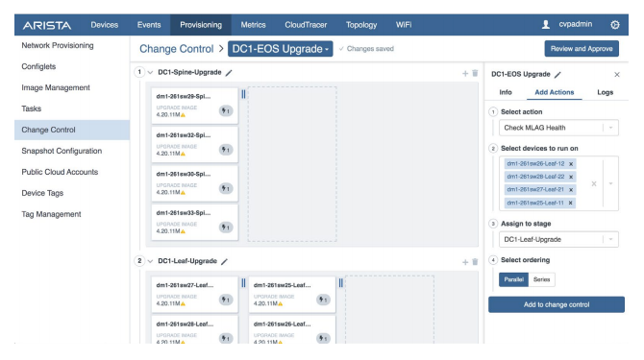Click warning icon on dm1-261sw32-Spi card
This screenshot has width=644, height=360.
(184, 155)
